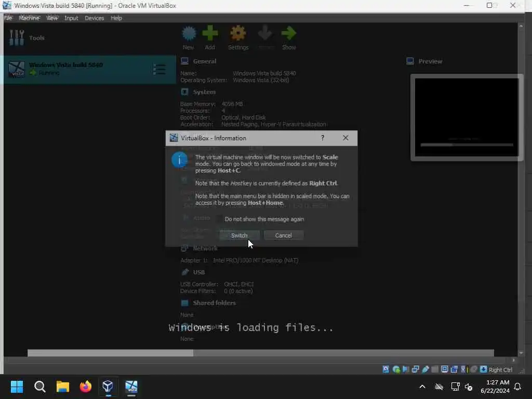Viewport: 532px width, 399px height.
Task: Open the Windows Start button
Action: pyautogui.click(x=17, y=387)
